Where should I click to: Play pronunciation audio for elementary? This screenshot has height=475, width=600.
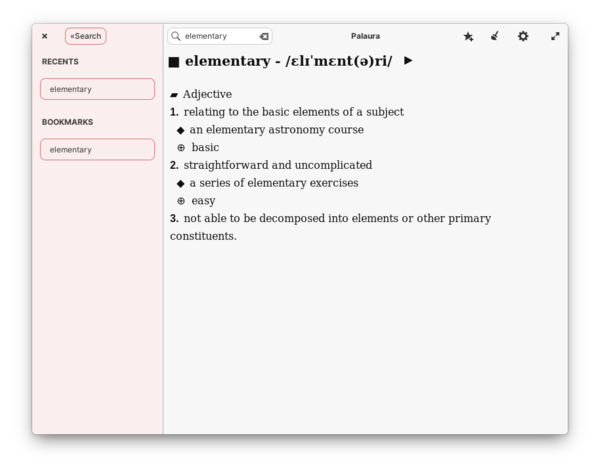[408, 60]
